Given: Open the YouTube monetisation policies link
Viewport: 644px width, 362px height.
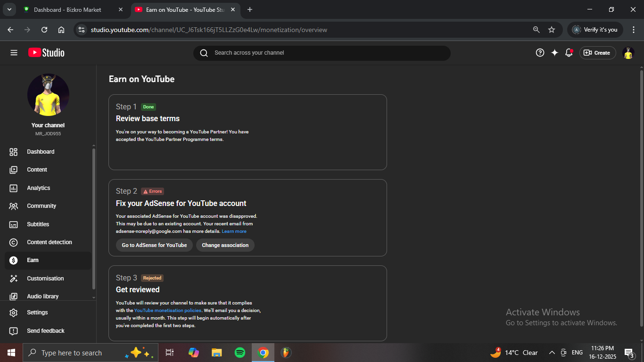Looking at the screenshot, I should [x=168, y=311].
